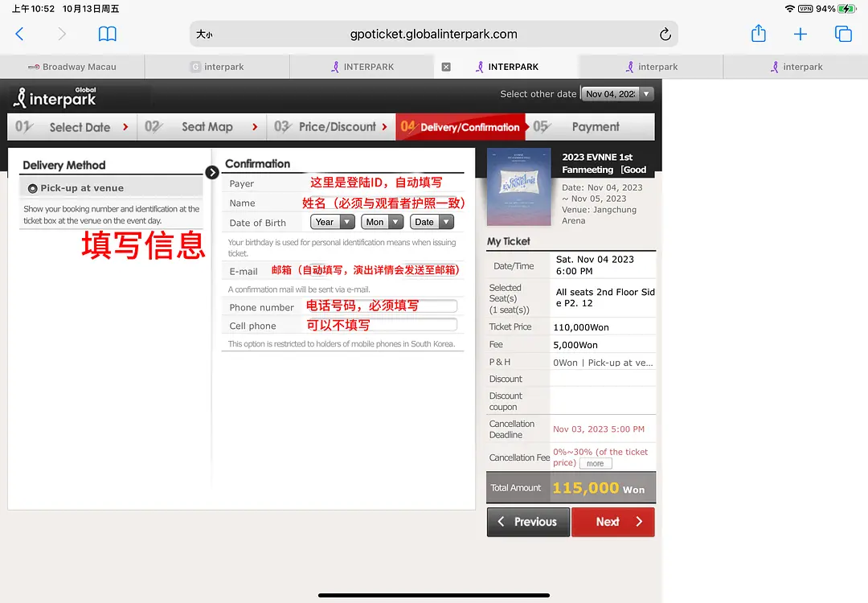The image size is (868, 603).
Task: Go to step 02 Seat Map
Action: point(202,127)
